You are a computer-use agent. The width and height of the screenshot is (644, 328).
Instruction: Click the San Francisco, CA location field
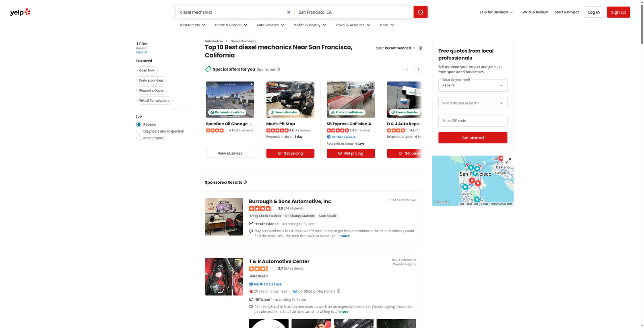pyautogui.click(x=354, y=12)
